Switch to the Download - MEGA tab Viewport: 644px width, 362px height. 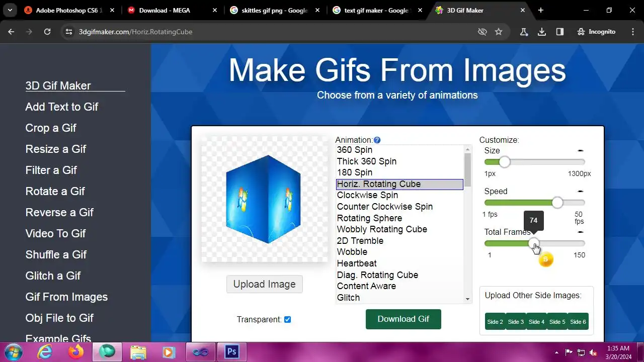tap(172, 10)
